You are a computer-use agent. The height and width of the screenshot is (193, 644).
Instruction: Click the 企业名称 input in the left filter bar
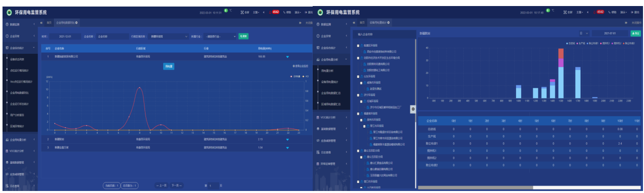tap(112, 36)
